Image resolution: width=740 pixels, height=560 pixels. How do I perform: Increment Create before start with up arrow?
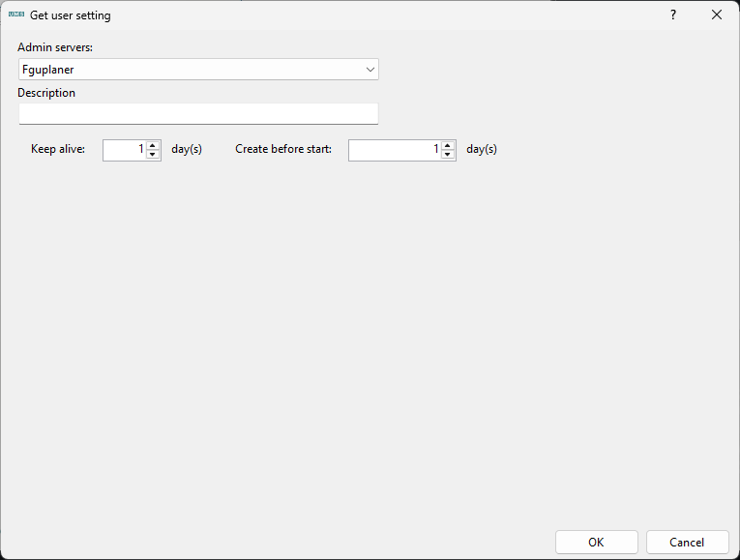pos(448,145)
